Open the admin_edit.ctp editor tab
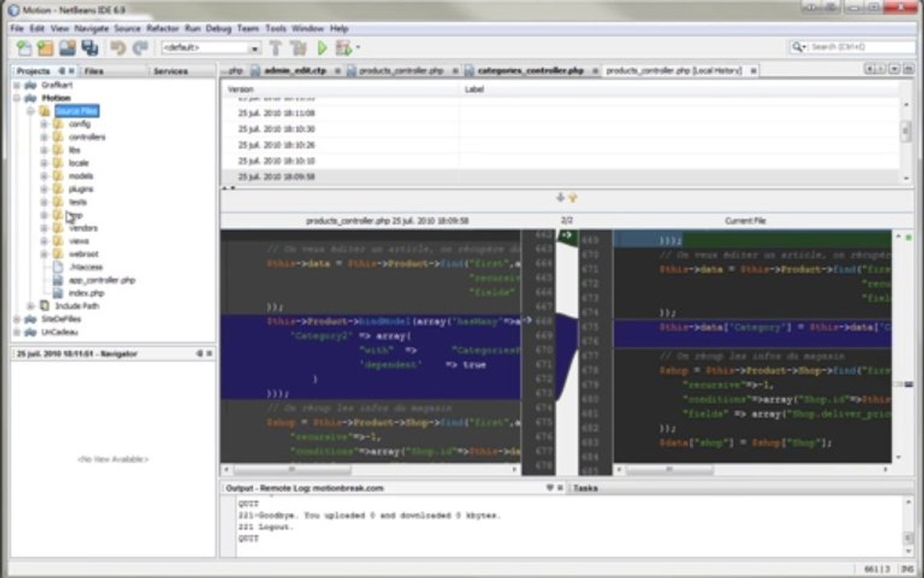 [294, 71]
